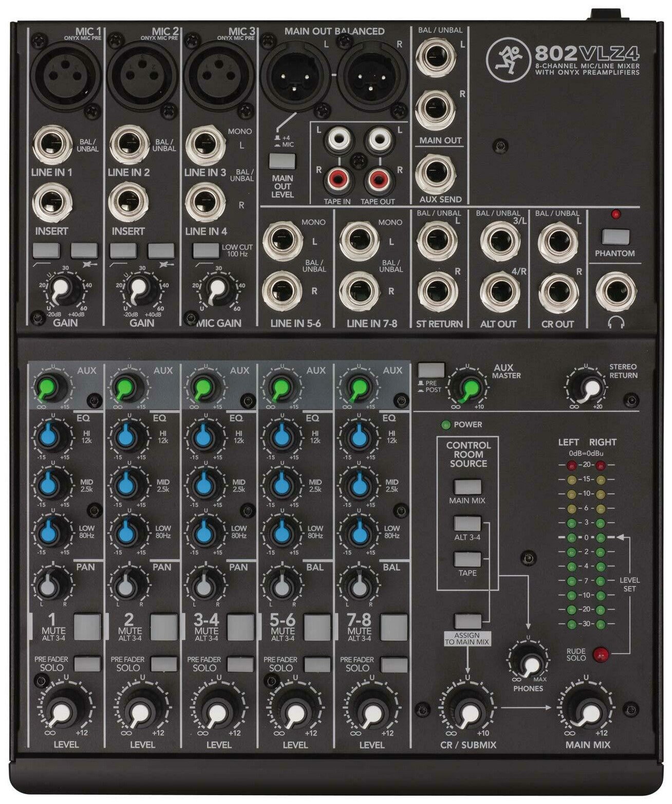Click the Mackie running man logo
Image resolution: width=672 pixels, height=804 pixels.
508,61
